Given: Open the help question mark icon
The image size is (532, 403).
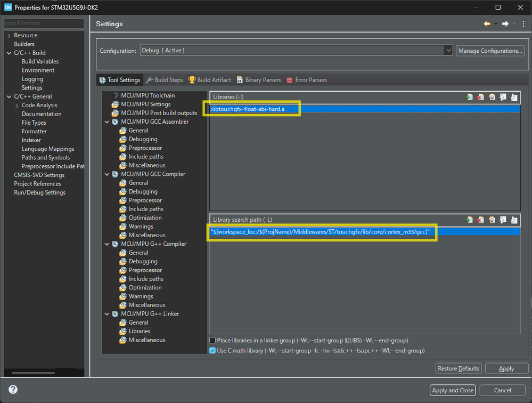Looking at the screenshot, I should [x=13, y=390].
